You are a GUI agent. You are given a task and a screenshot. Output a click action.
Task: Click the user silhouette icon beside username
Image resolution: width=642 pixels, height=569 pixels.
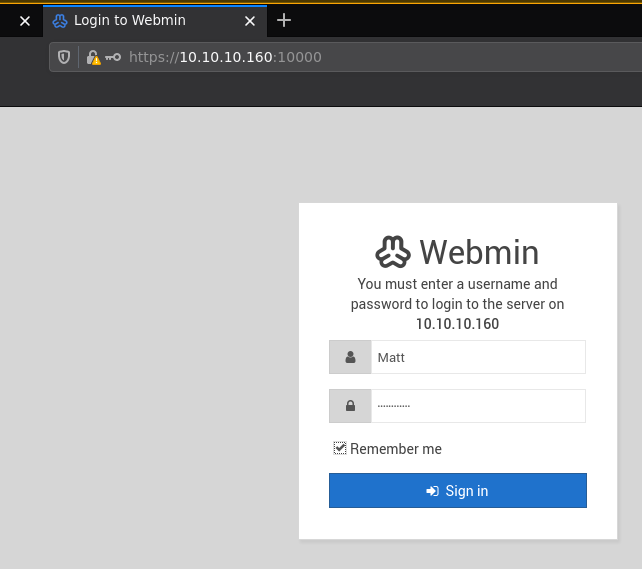point(350,357)
